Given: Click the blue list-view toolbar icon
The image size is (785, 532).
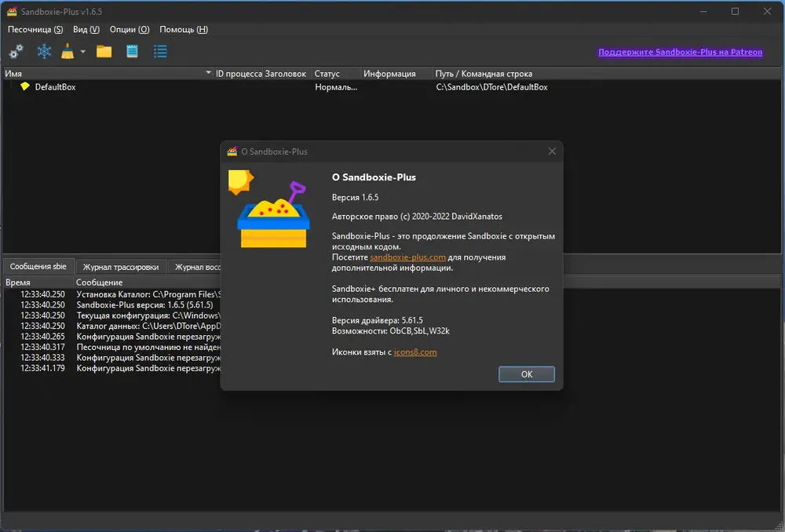Looking at the screenshot, I should (160, 51).
